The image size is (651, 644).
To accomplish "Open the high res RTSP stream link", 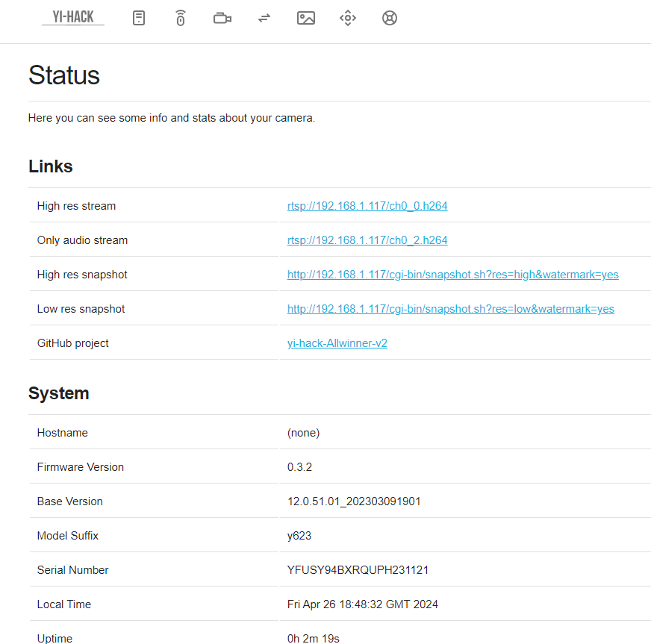I will [367, 206].
